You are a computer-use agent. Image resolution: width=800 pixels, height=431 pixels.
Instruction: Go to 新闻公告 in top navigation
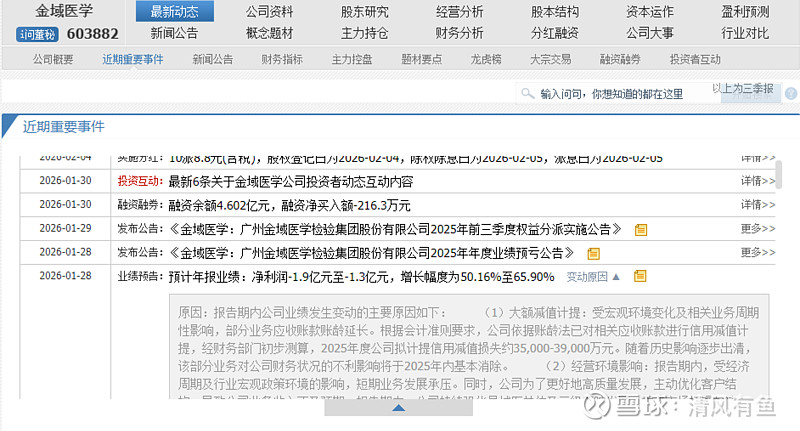(174, 33)
